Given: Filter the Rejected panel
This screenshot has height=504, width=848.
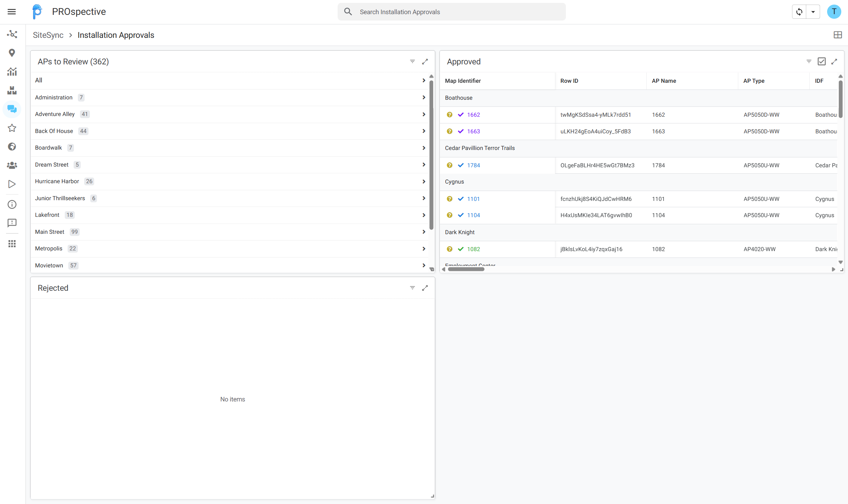Looking at the screenshot, I should pos(412,288).
